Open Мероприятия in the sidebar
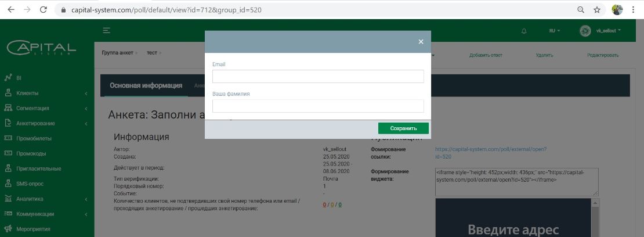 [x=33, y=229]
